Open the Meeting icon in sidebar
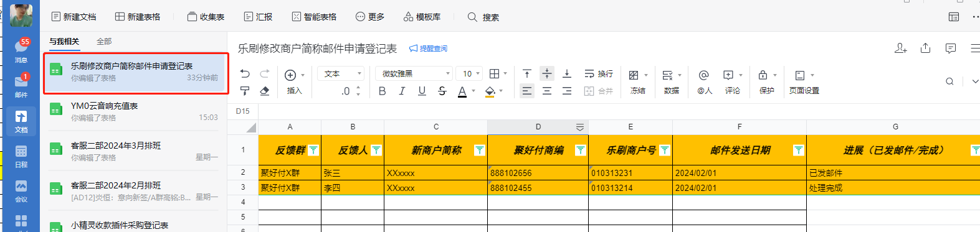This screenshot has height=232, width=980. [21, 190]
